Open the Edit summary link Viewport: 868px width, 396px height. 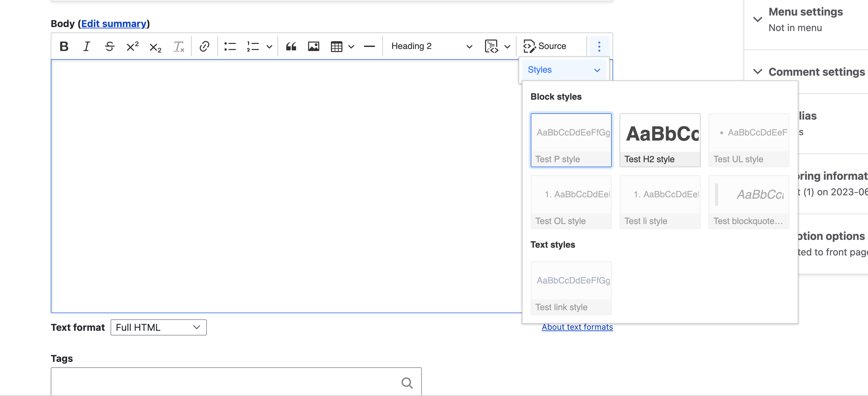tap(114, 24)
